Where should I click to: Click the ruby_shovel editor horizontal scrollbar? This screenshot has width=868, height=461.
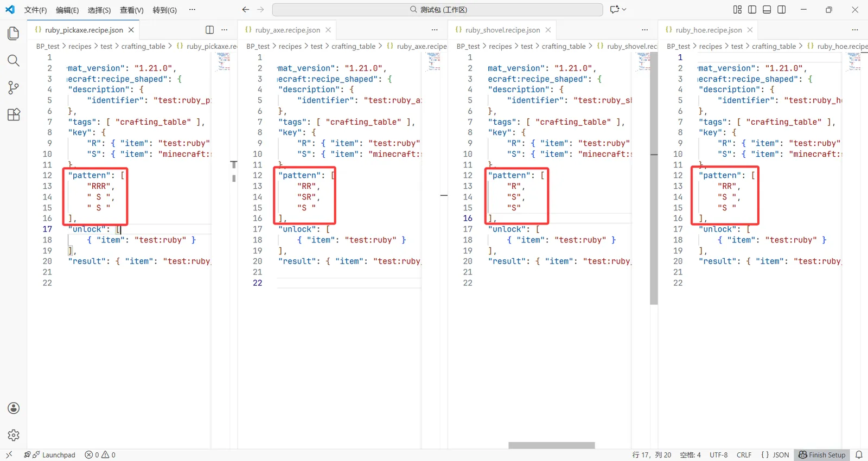[551, 445]
